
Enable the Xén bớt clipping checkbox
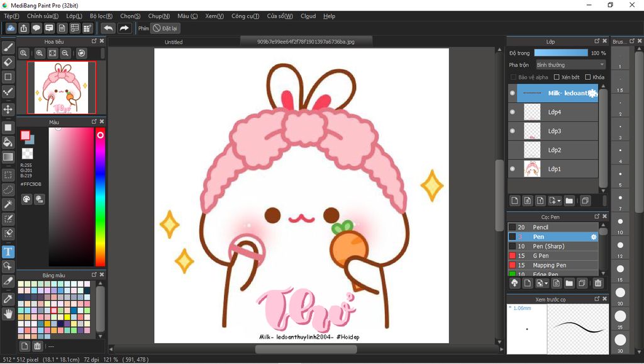tap(557, 77)
